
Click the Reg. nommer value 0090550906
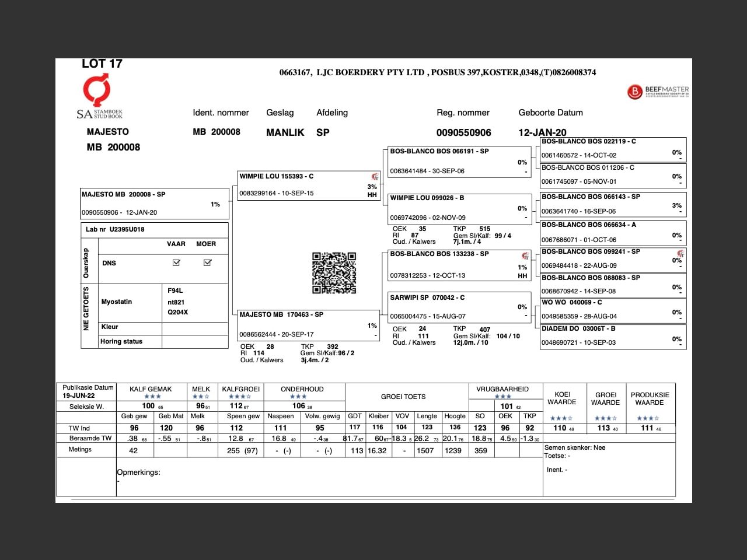pos(463,132)
